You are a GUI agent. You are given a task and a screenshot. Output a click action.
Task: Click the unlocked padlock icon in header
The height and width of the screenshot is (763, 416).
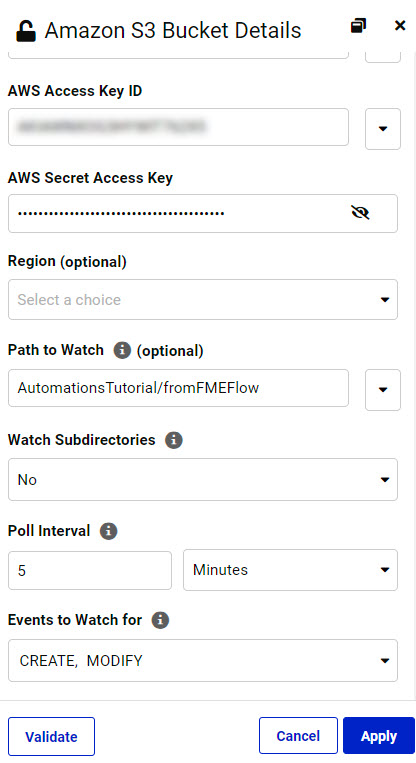(25, 31)
